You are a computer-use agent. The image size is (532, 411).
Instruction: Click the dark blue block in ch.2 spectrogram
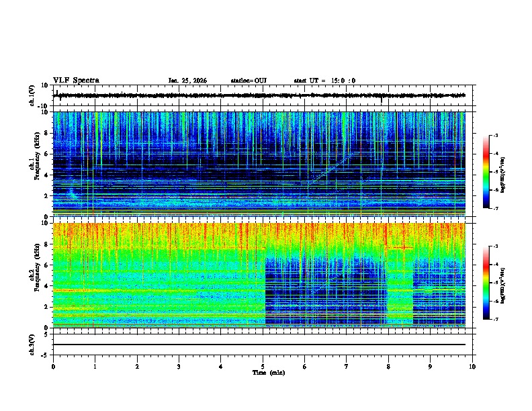click(x=326, y=291)
